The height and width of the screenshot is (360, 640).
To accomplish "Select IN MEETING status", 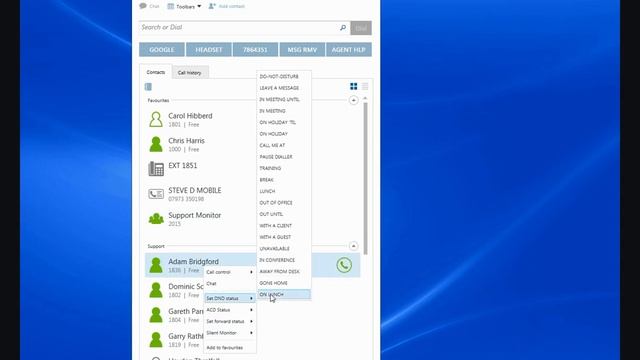I will 284,111.
